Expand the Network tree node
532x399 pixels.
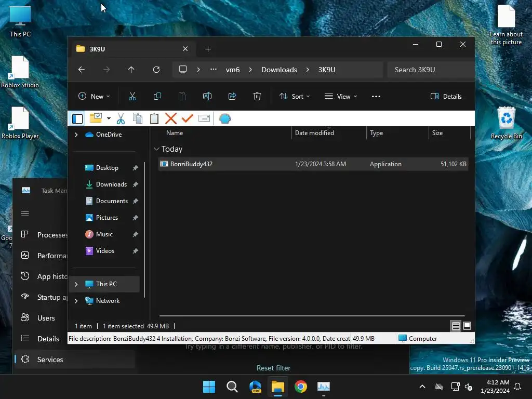76,301
